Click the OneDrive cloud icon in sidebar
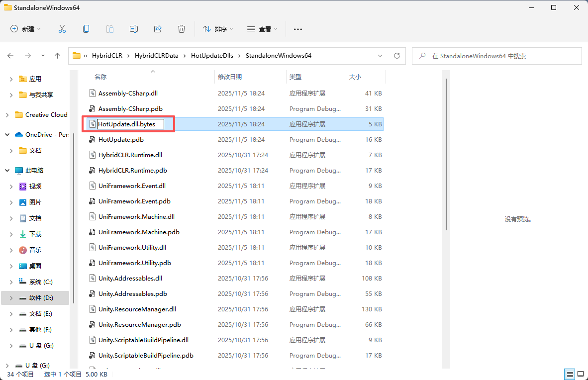Viewport: 588px width, 380px height. pyautogui.click(x=19, y=135)
